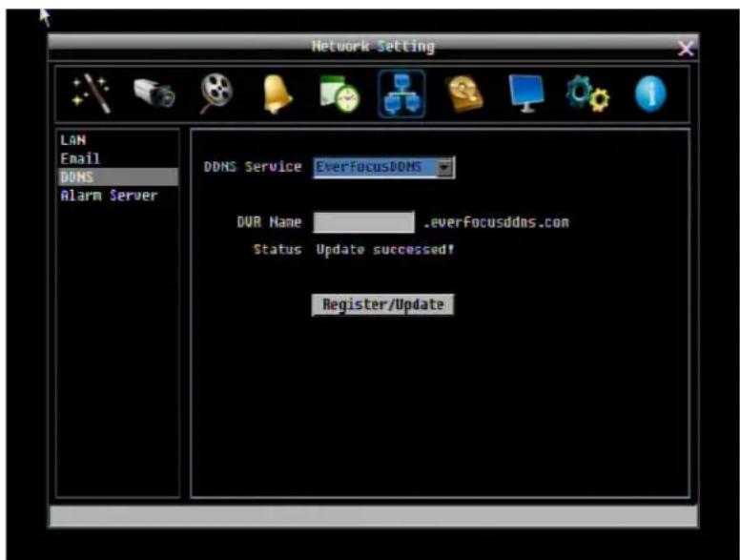
Task: Open the DDNS Service dropdown arrow
Action: point(444,167)
